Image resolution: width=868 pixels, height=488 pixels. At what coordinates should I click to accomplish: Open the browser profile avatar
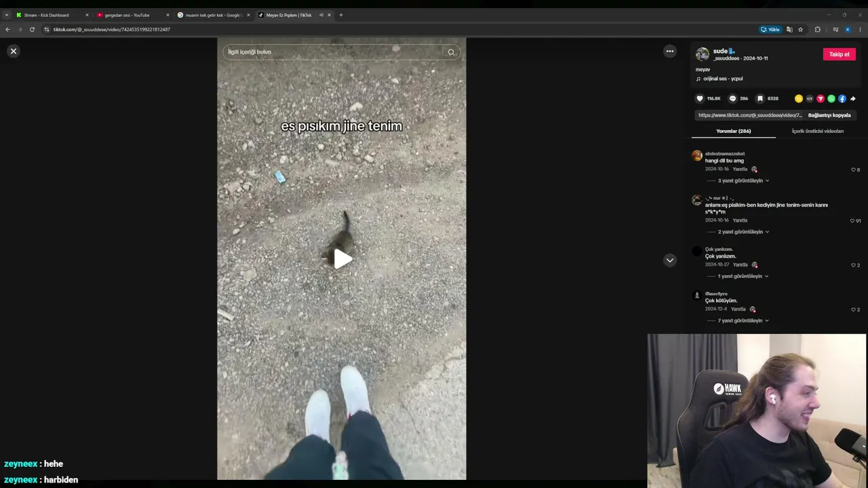tap(848, 30)
